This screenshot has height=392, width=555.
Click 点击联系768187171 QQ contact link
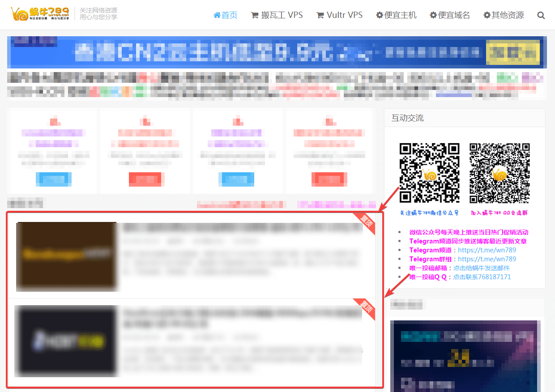[x=482, y=277]
